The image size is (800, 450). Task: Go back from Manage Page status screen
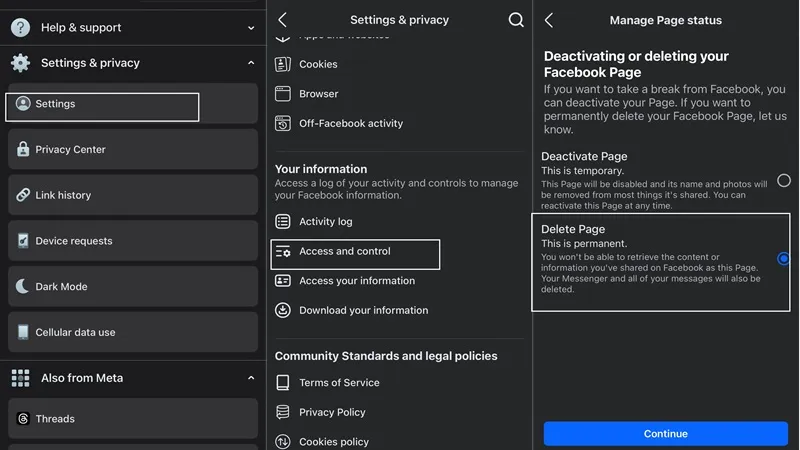coord(548,20)
